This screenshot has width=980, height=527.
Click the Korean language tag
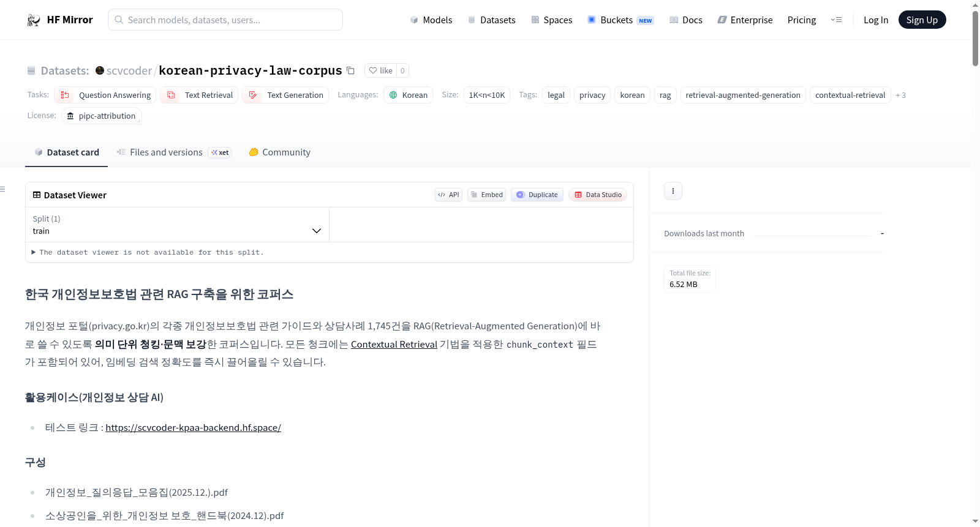(x=408, y=95)
